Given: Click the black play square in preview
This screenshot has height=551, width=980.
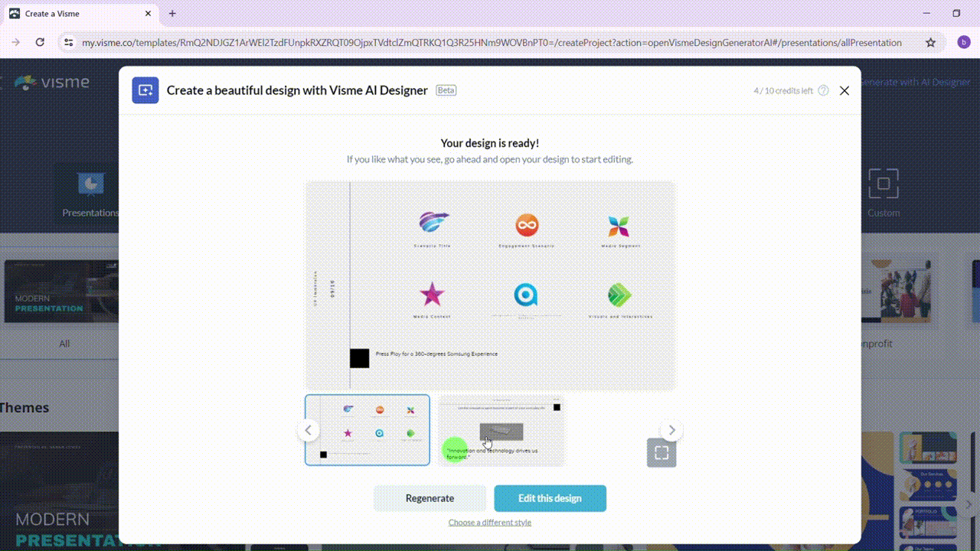Looking at the screenshot, I should pyautogui.click(x=359, y=358).
